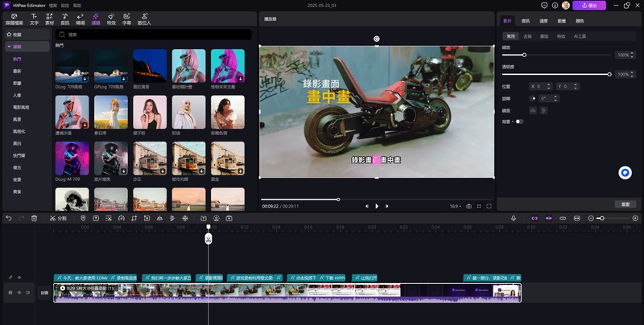Open the 轉場 transitions panel
The height and width of the screenshot is (325, 644).
tap(80, 19)
